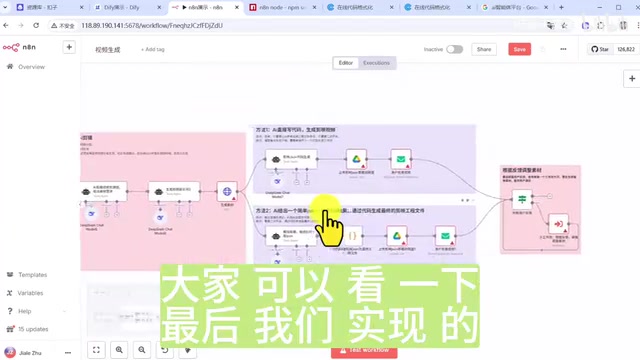Open a new browser tab

click(561, 7)
